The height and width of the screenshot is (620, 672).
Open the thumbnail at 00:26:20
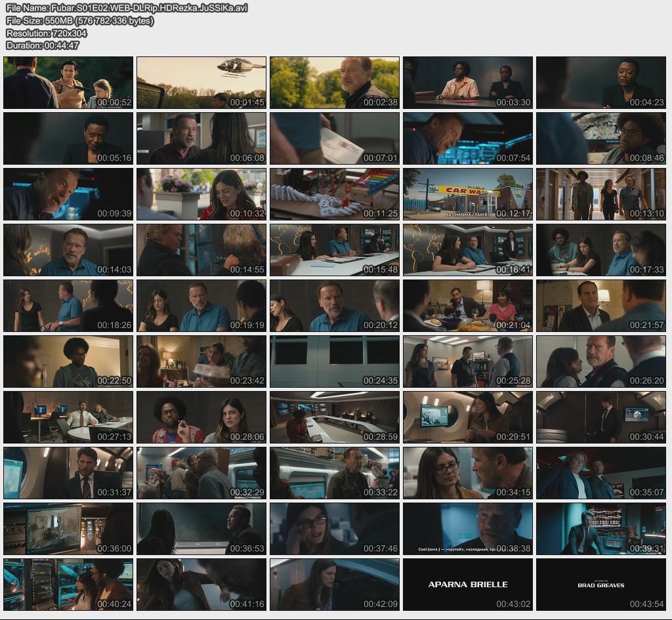[x=601, y=362]
